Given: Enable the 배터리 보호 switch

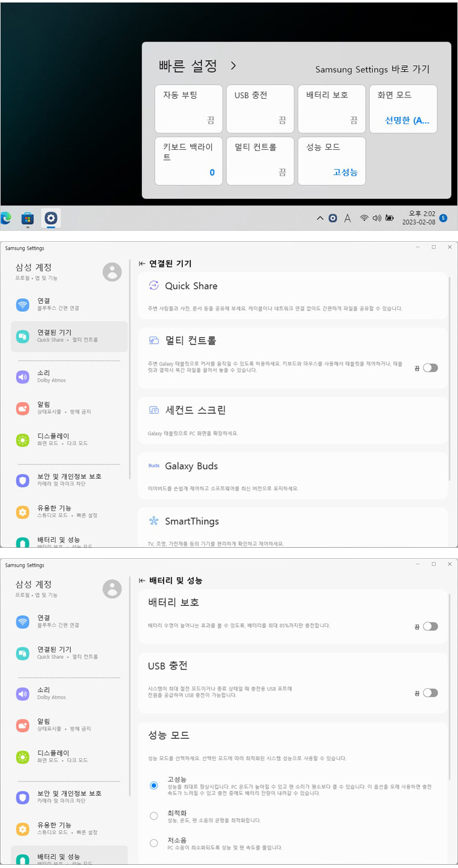Looking at the screenshot, I should 430,626.
